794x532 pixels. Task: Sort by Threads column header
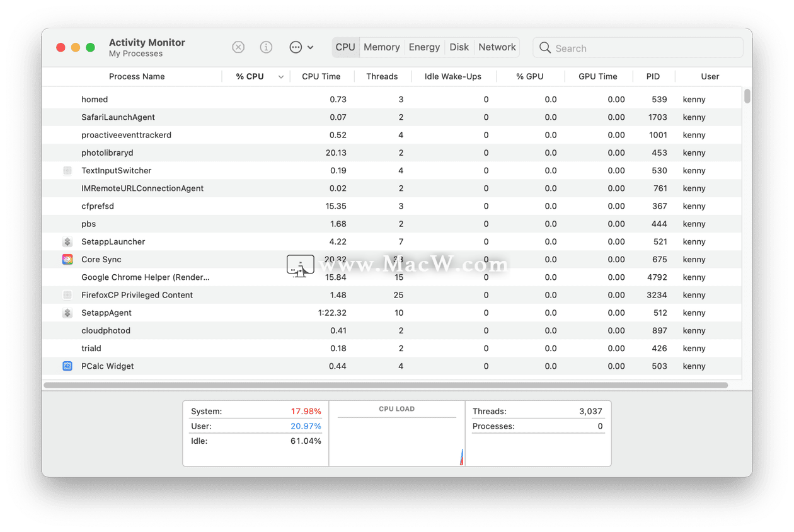pos(382,77)
